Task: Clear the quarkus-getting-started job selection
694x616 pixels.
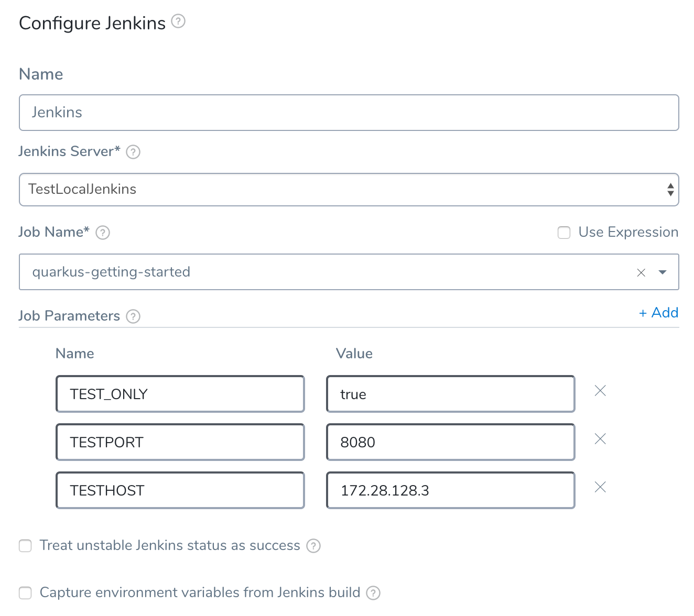Action: [641, 272]
